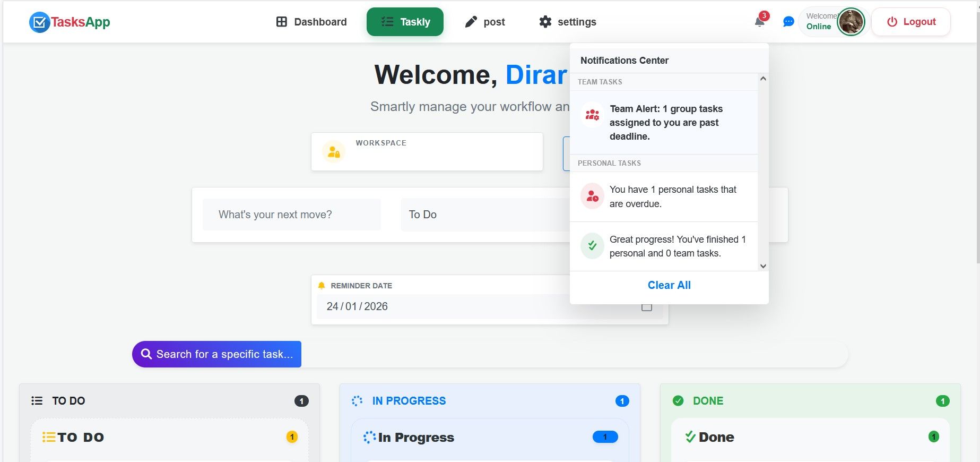Open the Dashboard menu item
Viewport: 980px width, 462px height.
pos(311,22)
